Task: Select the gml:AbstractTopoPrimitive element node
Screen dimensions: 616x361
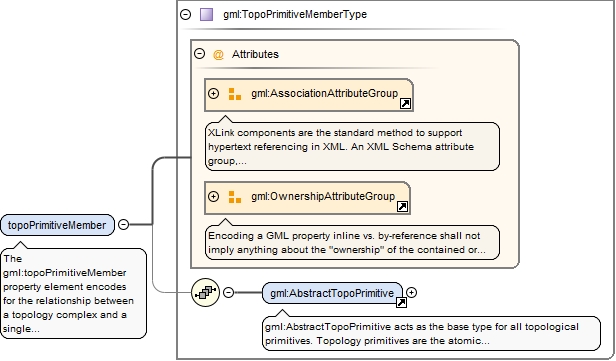Action: [x=332, y=293]
